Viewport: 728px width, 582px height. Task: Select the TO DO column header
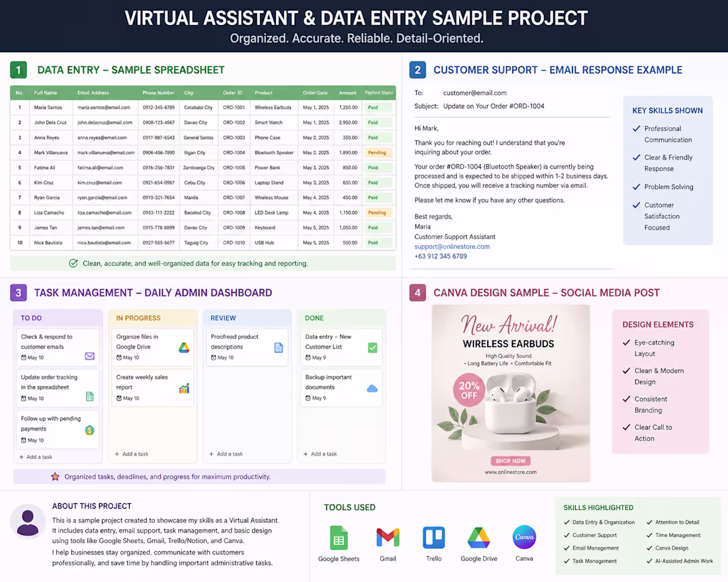(x=58, y=318)
